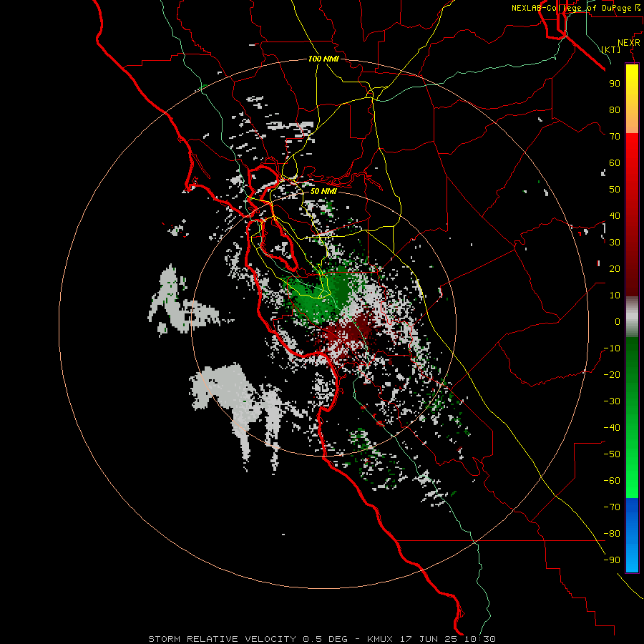
Task: Click the 50 value on the velocity scale
Action: [x=615, y=190]
